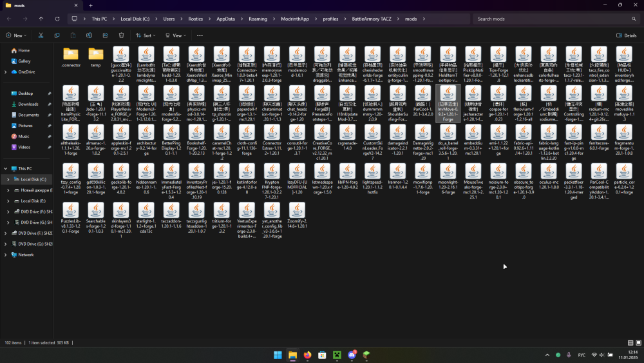Click the search magnifier icon
The width and height of the screenshot is (644, 363).
click(634, 19)
